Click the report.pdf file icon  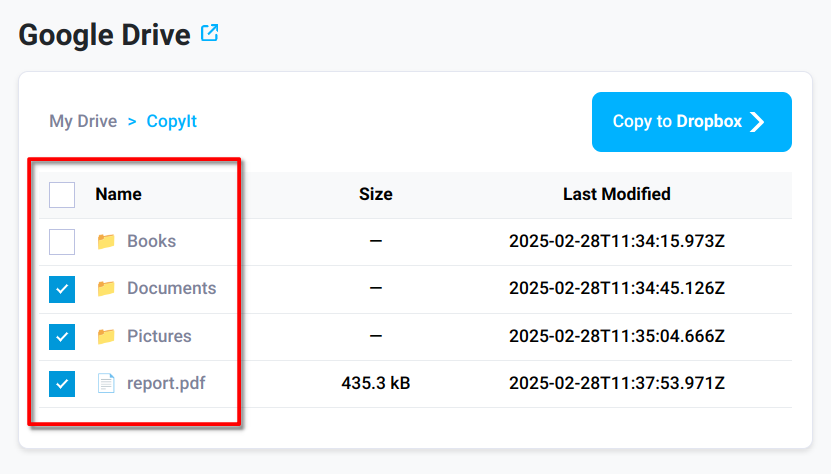(x=106, y=383)
